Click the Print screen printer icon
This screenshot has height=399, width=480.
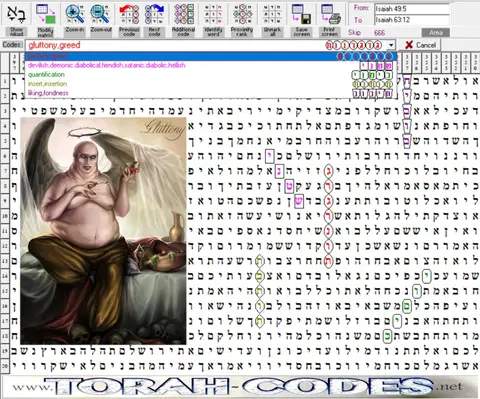tap(330, 14)
